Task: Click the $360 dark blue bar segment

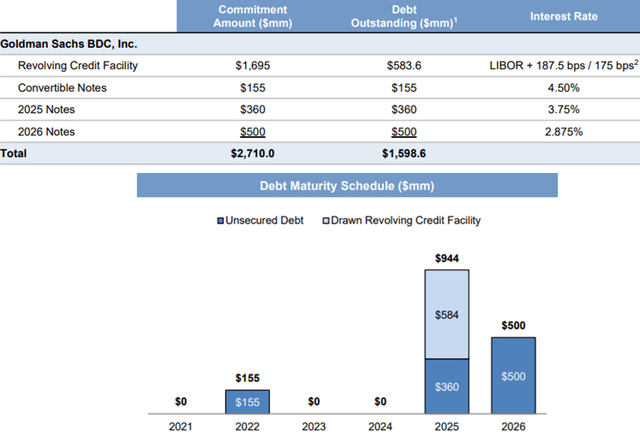Action: click(447, 386)
